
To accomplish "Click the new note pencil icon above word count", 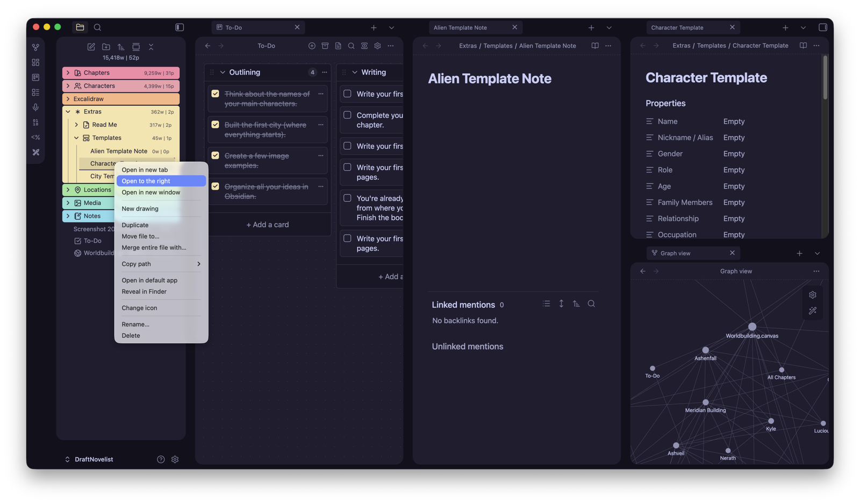I will click(91, 47).
